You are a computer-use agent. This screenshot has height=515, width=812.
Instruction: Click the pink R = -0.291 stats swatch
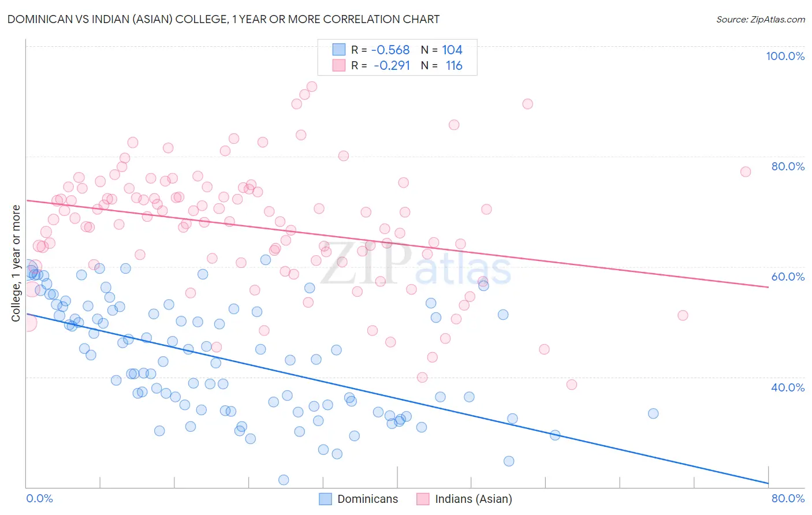[338, 65]
